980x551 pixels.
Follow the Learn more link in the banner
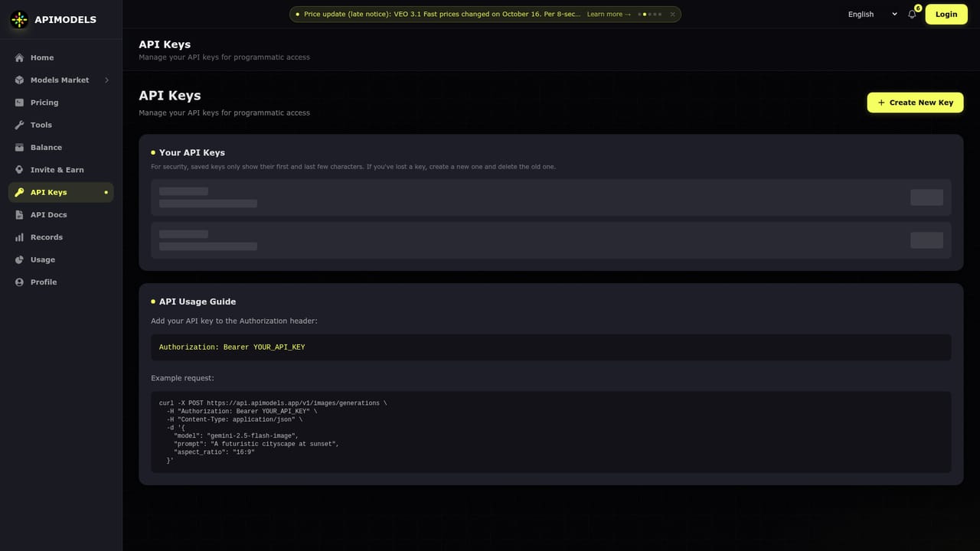[609, 14]
